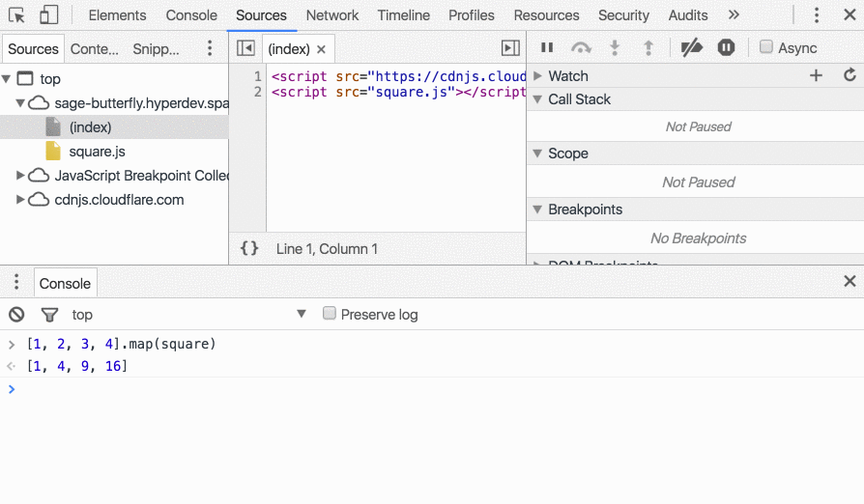Click the Line 1, Column 1 status
The image size is (864, 504).
click(x=327, y=249)
